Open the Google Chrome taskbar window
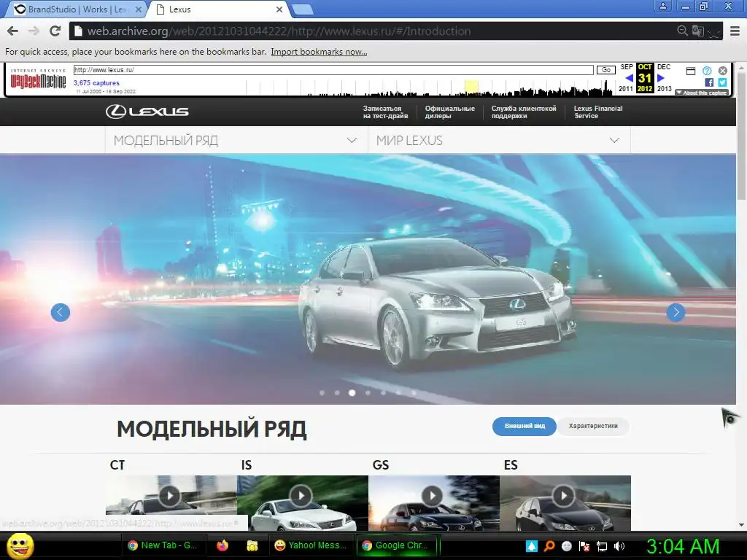This screenshot has height=560, width=747. coord(398,545)
